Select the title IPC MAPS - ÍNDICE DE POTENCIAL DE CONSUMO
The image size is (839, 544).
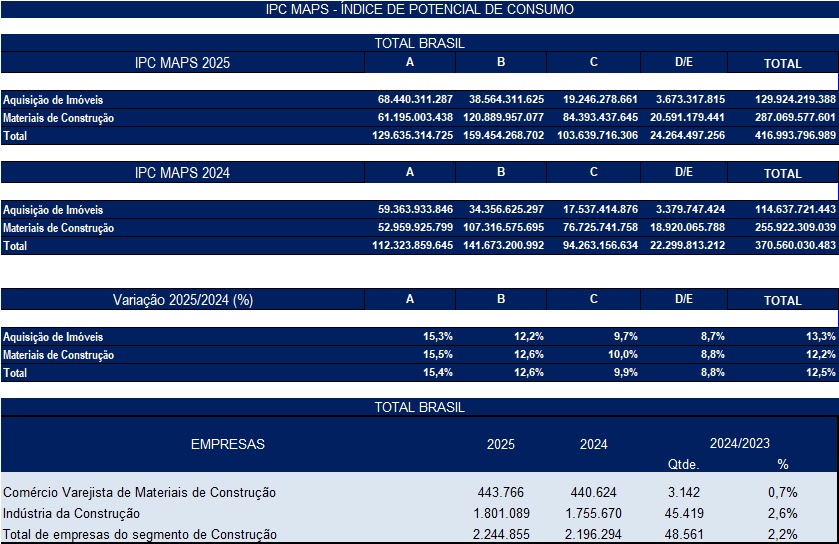tap(420, 9)
